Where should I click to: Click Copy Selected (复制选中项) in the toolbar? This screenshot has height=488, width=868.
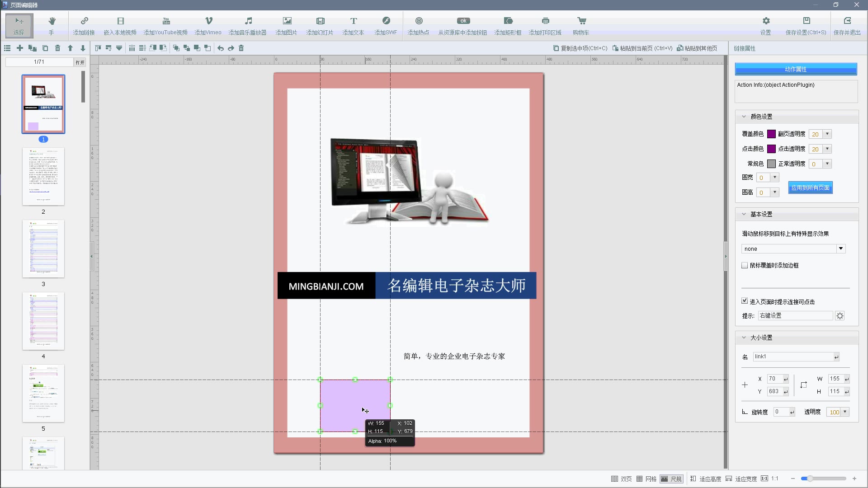(580, 48)
